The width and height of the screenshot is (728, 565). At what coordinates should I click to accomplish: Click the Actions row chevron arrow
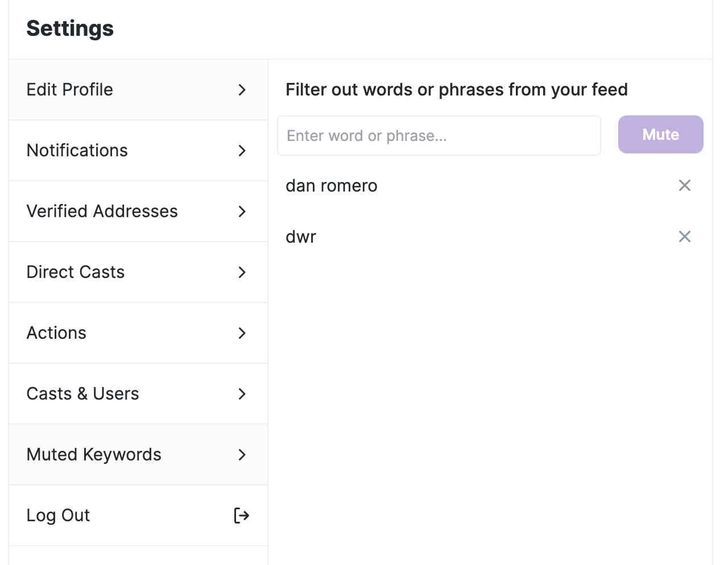pyautogui.click(x=242, y=333)
